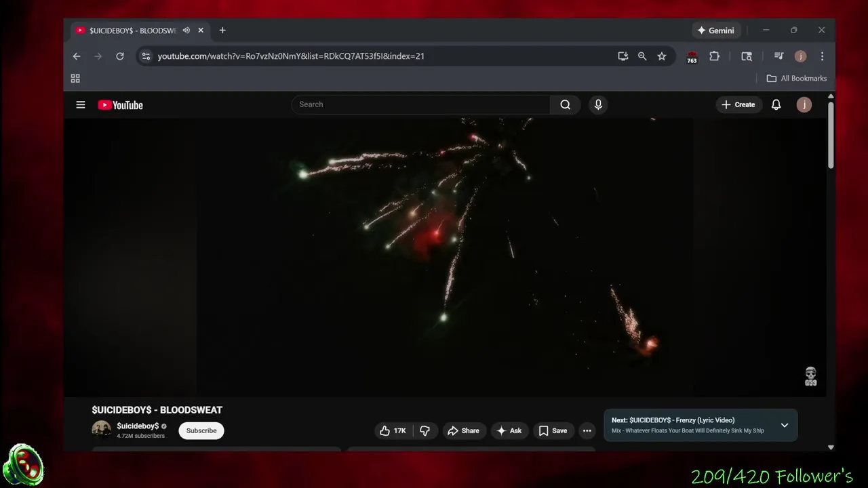
Task: Open a new browser tab
Action: (222, 30)
